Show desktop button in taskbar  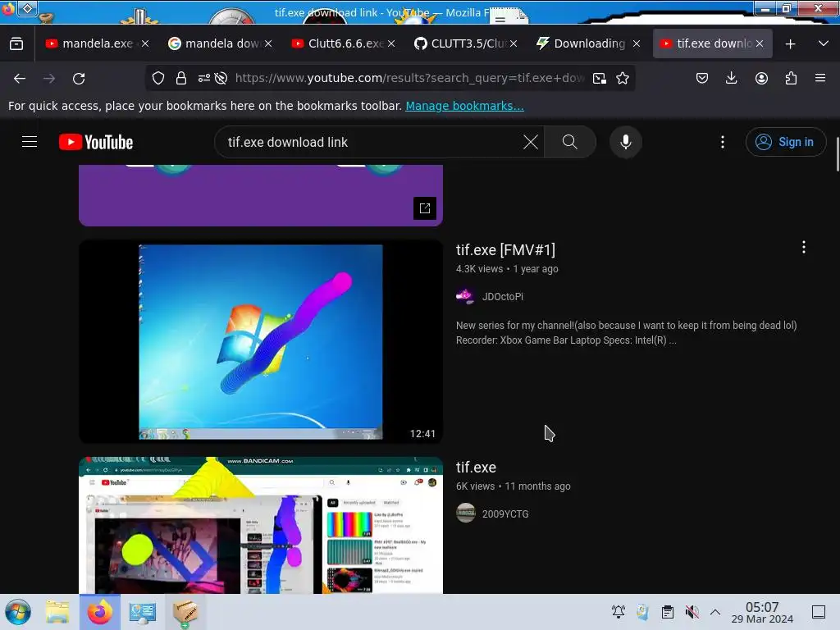tap(818, 612)
